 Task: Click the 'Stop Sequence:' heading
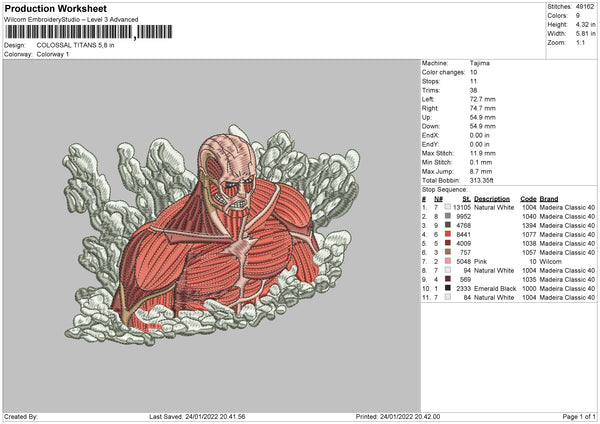coord(444,190)
